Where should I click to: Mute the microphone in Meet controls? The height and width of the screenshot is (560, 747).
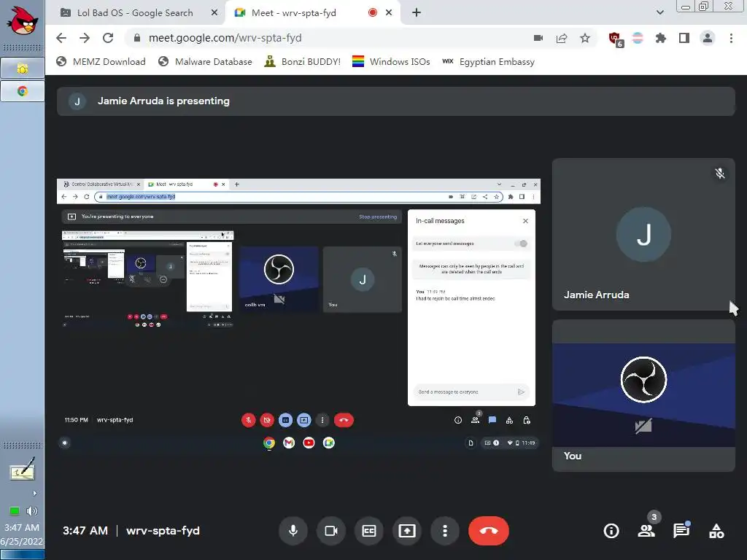coord(293,531)
